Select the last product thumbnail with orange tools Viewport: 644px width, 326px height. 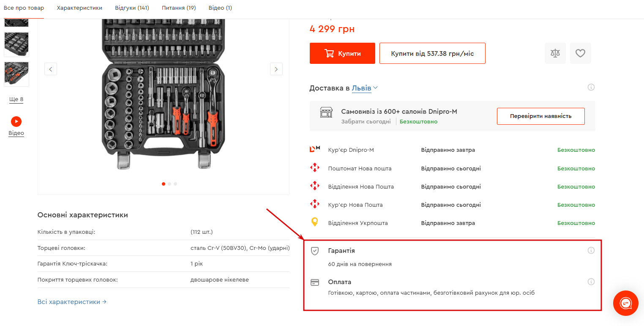pos(16,74)
